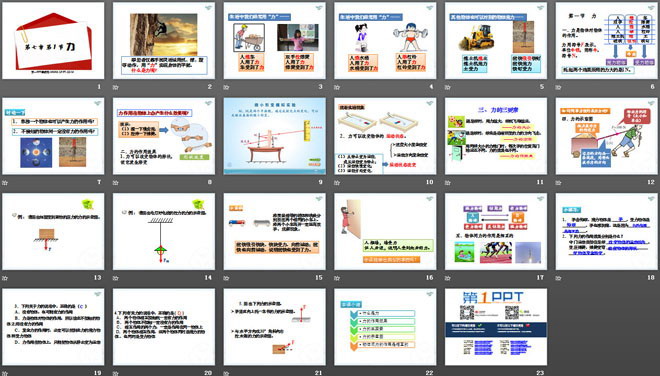Image resolution: width=660 pixels, height=376 pixels.
Task: Click the animation star icon under slide 5
Action: (x=448, y=87)
